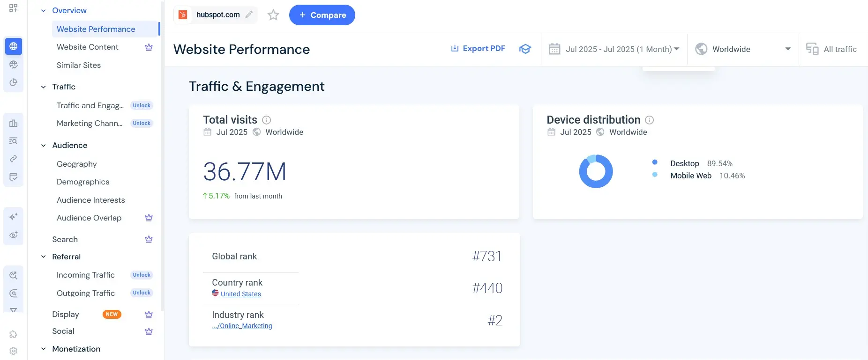
Task: Click the settings gear in left sidebar
Action: [13, 351]
